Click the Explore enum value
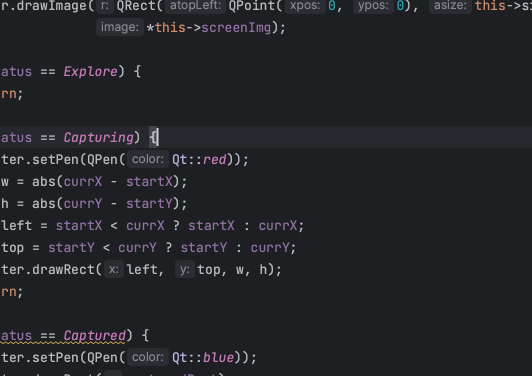This screenshot has width=532, height=376. pyautogui.click(x=90, y=72)
